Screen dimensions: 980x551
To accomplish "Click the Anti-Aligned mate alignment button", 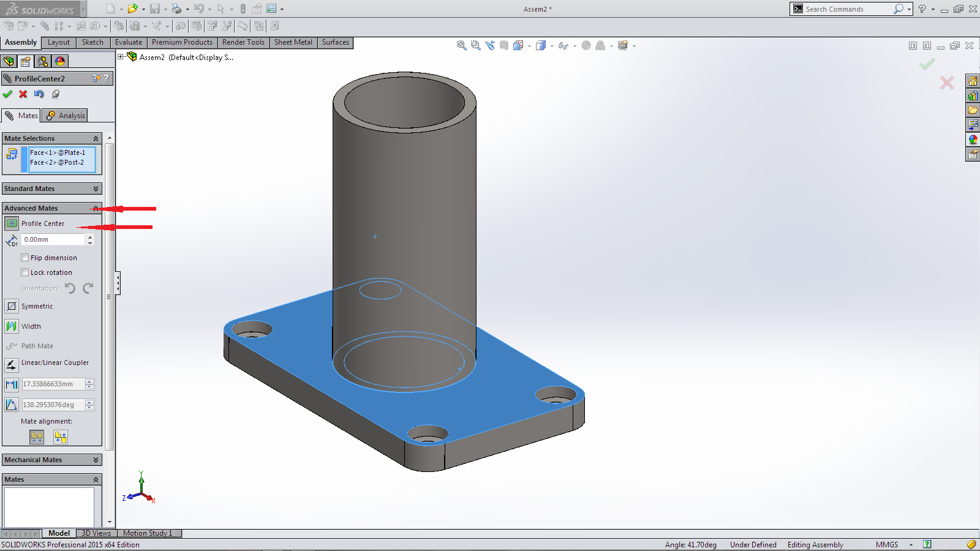I will click(60, 437).
